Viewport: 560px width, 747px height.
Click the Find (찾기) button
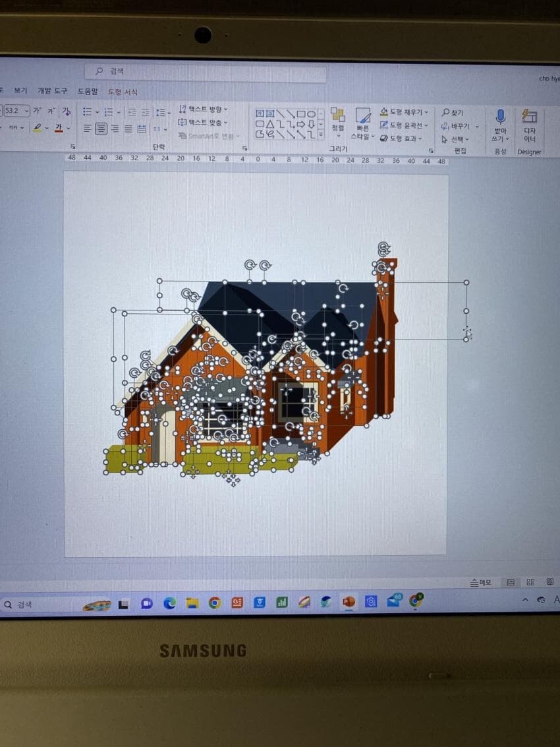coord(453,113)
